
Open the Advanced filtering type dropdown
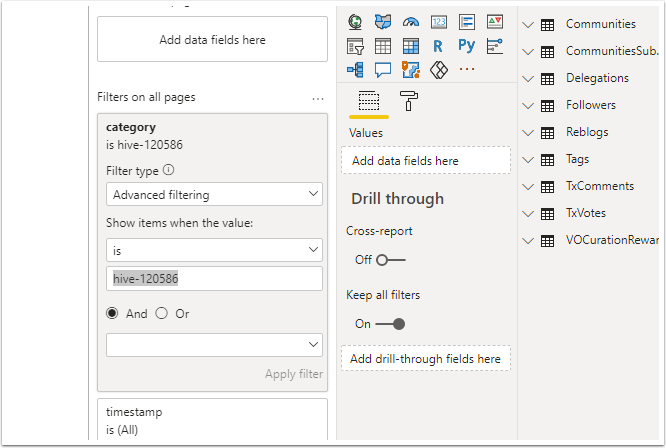pos(214,194)
